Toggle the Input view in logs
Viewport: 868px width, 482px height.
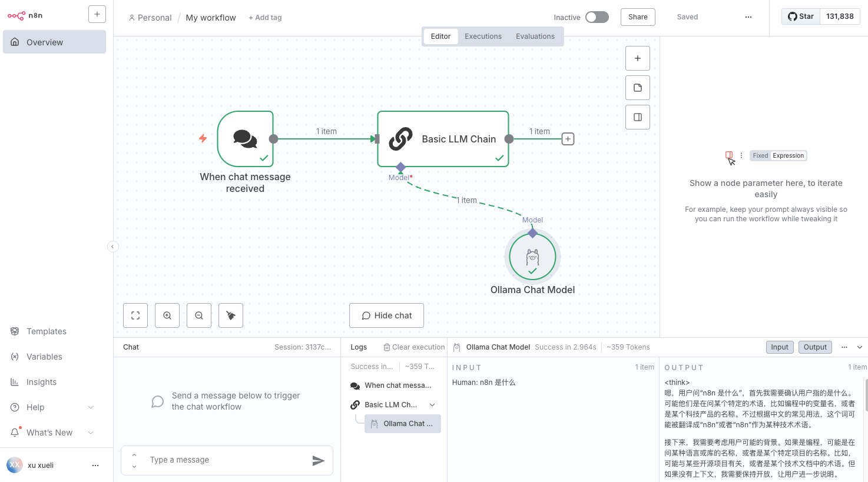tap(780, 347)
